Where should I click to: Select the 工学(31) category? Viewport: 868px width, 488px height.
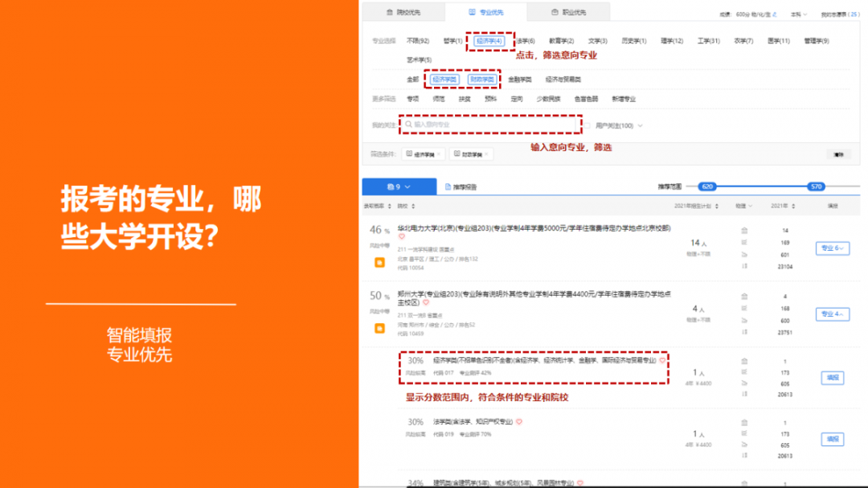pos(708,41)
